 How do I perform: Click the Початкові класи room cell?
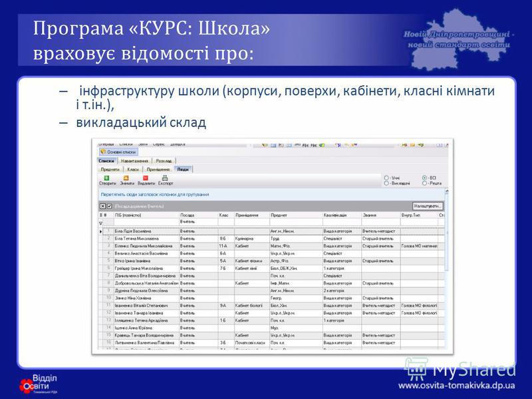pyautogui.click(x=252, y=343)
